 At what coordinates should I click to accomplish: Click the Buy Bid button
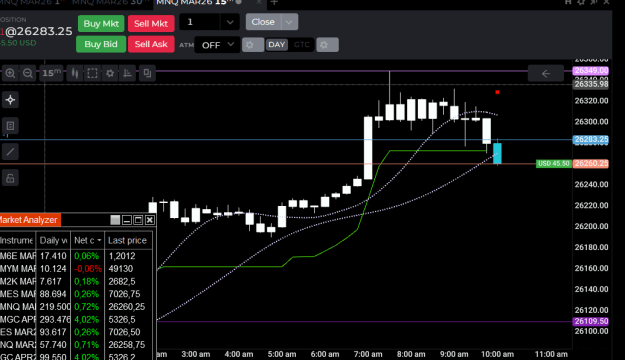click(101, 44)
